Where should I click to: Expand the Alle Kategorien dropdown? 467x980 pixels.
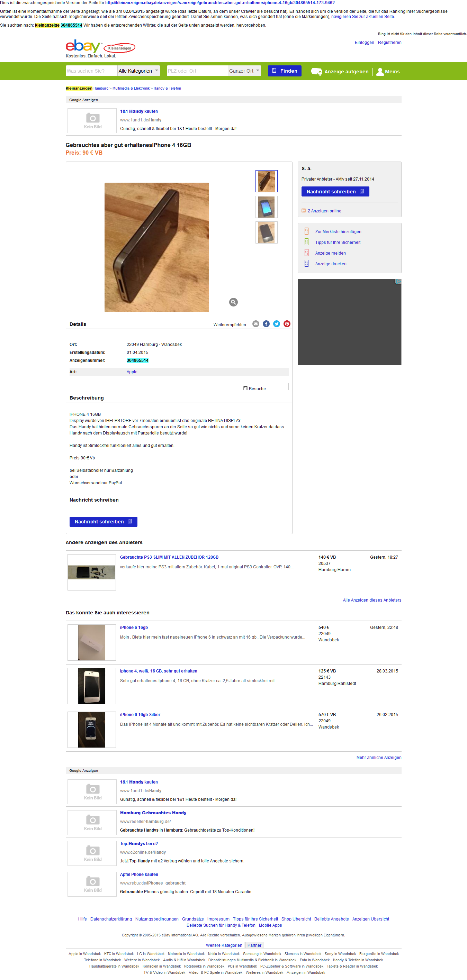pyautogui.click(x=138, y=71)
